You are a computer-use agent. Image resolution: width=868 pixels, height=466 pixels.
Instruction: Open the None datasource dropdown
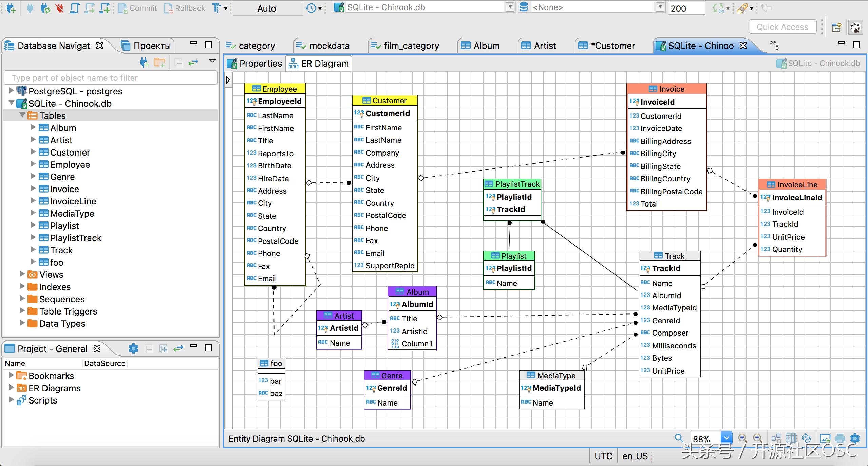pos(661,7)
